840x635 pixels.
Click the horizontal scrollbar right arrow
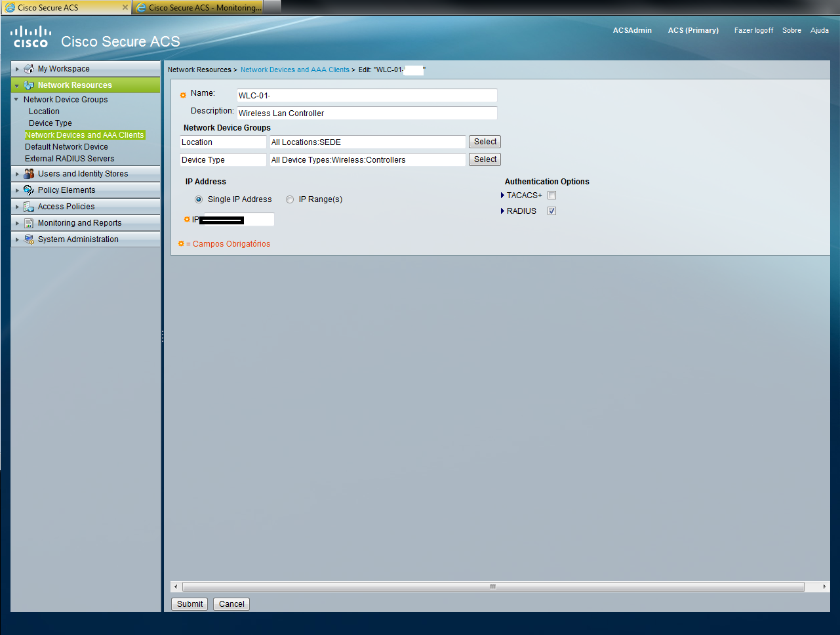(824, 586)
